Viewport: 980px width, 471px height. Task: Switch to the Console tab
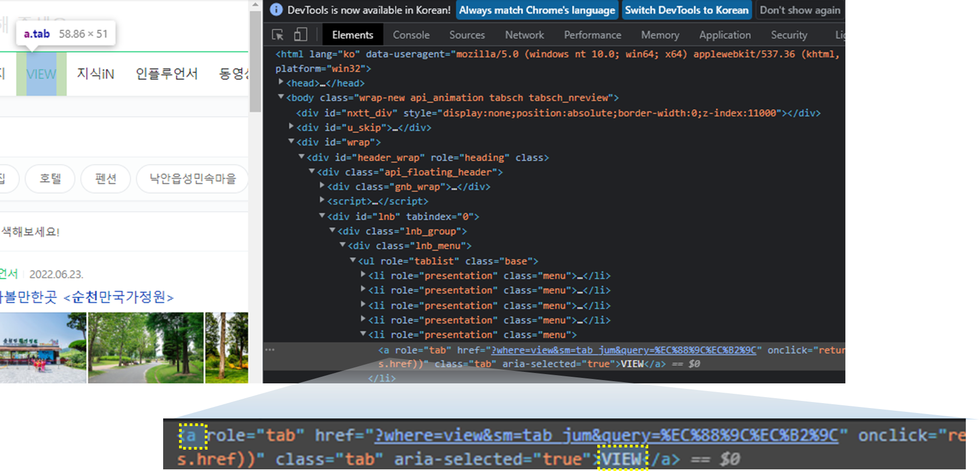coord(411,35)
